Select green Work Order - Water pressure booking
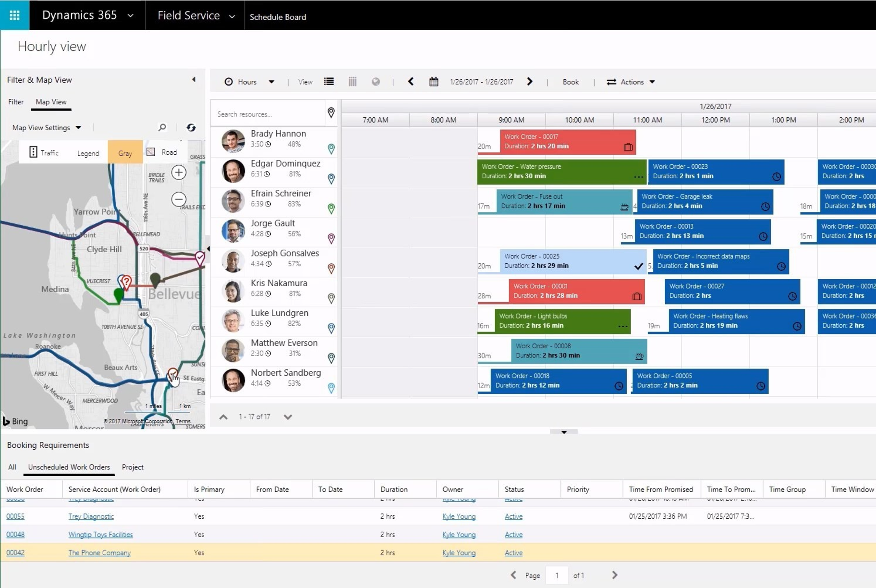Image resolution: width=876 pixels, height=588 pixels. pos(562,171)
